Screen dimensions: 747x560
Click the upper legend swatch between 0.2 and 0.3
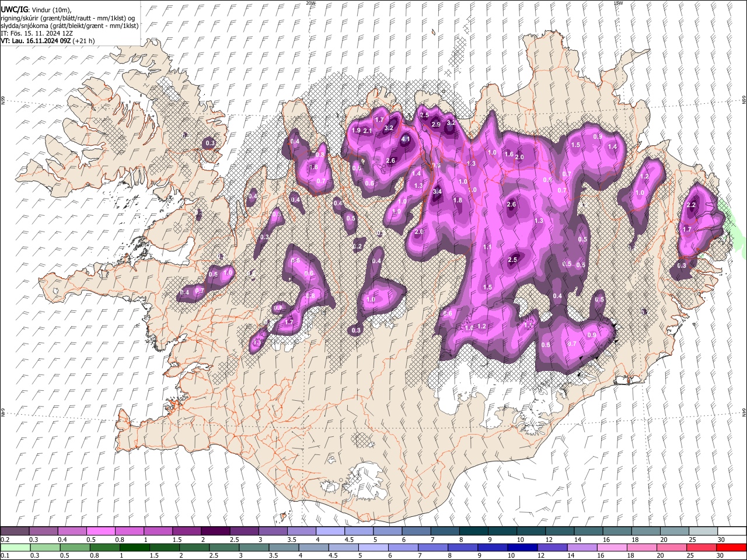click(15, 531)
